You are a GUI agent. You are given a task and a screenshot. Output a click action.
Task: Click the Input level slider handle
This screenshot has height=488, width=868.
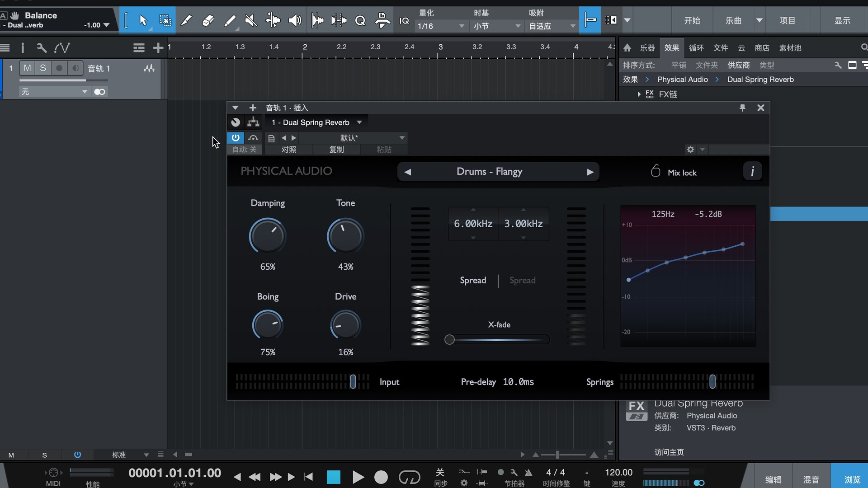(x=353, y=382)
